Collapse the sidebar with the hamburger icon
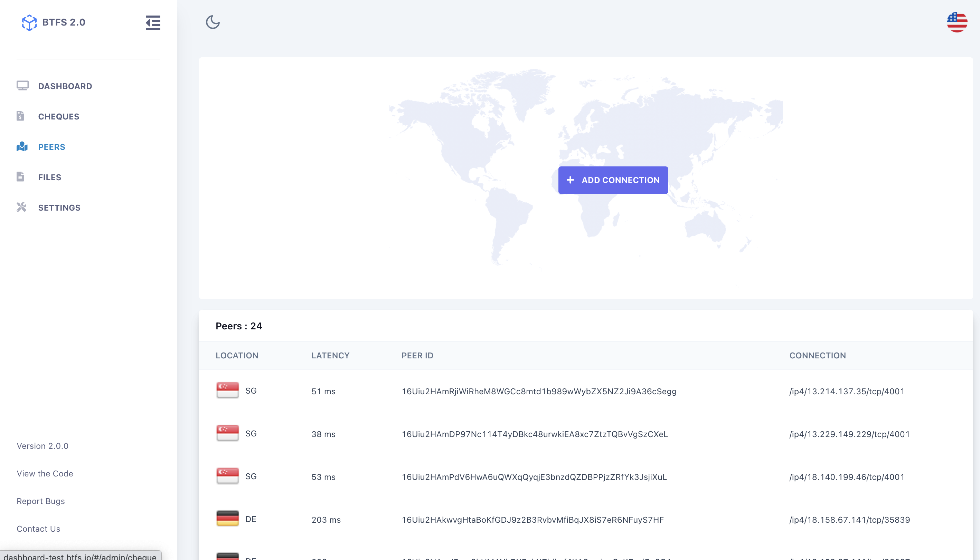Screen dimensions: 980x560 click(153, 23)
